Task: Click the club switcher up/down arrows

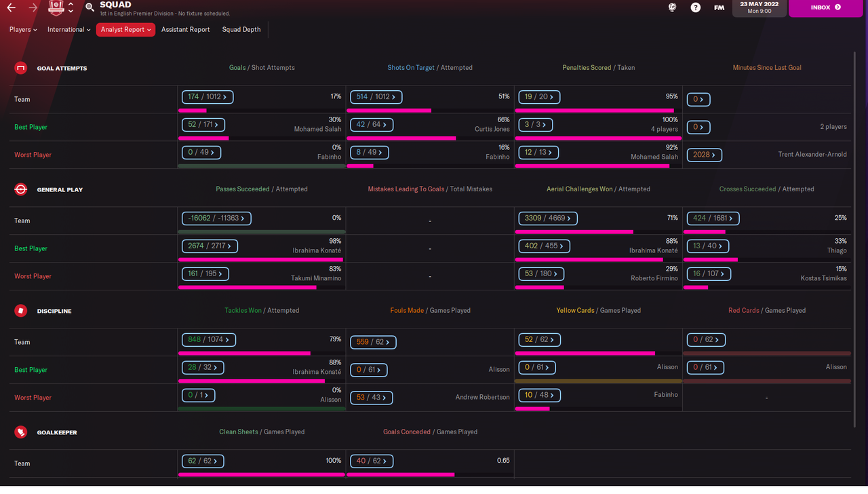Action: 71,7
